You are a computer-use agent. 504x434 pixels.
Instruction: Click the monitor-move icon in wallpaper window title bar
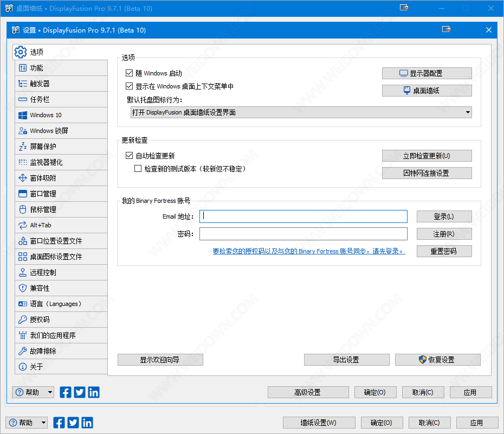(x=404, y=8)
